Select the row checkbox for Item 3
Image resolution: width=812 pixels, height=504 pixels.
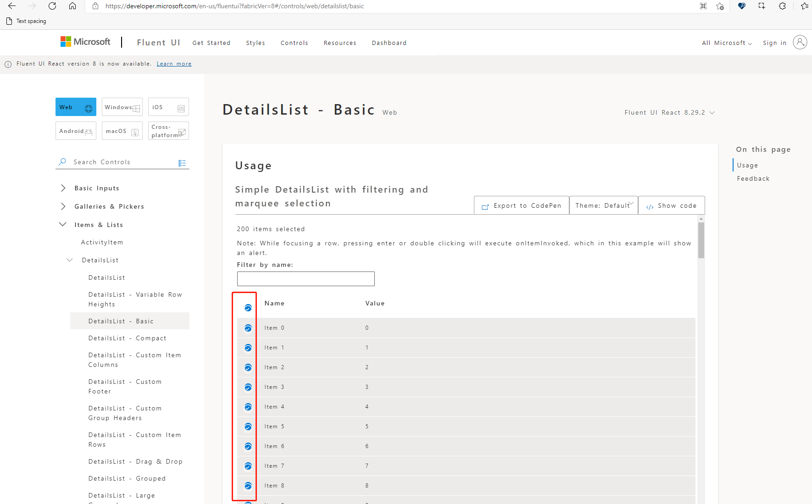click(248, 387)
